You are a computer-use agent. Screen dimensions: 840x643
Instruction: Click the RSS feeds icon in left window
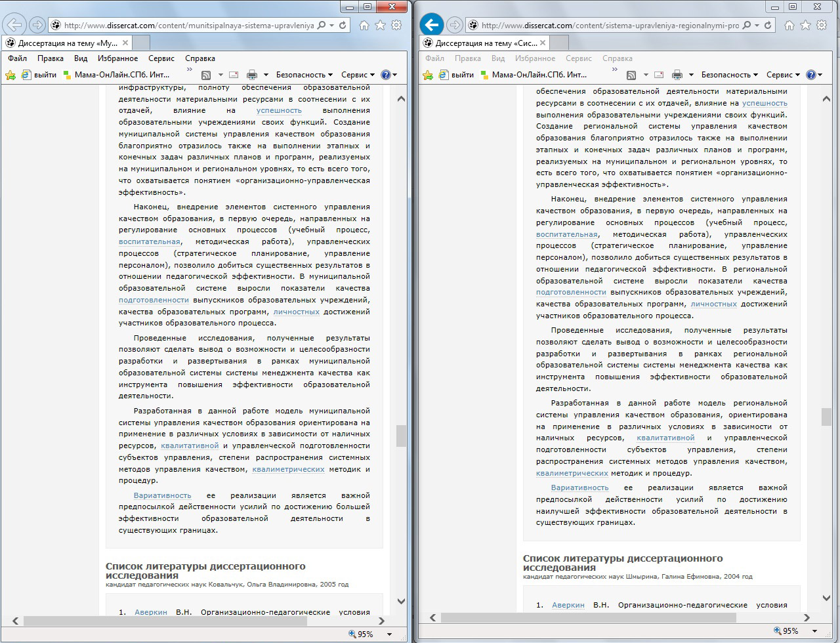click(206, 75)
